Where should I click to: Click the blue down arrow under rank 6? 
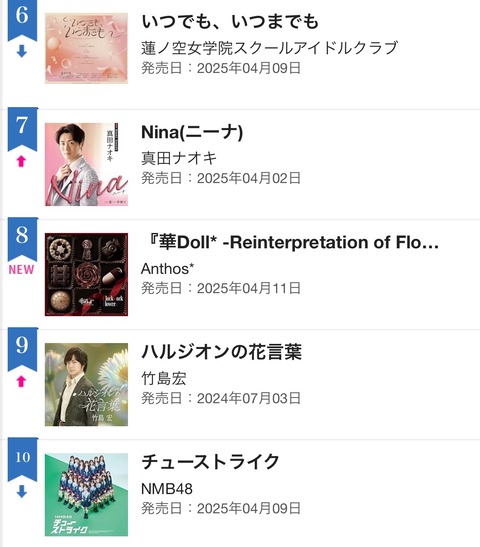point(22,52)
